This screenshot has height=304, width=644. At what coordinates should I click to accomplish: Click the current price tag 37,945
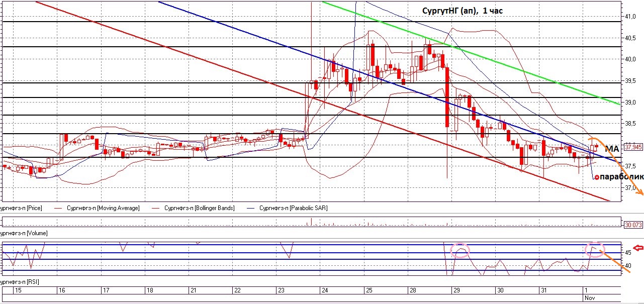(633, 148)
